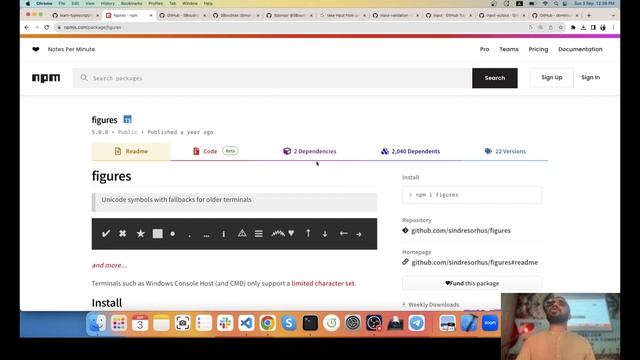The image size is (640, 360).
Task: Click the Sign In link
Action: coord(590,78)
